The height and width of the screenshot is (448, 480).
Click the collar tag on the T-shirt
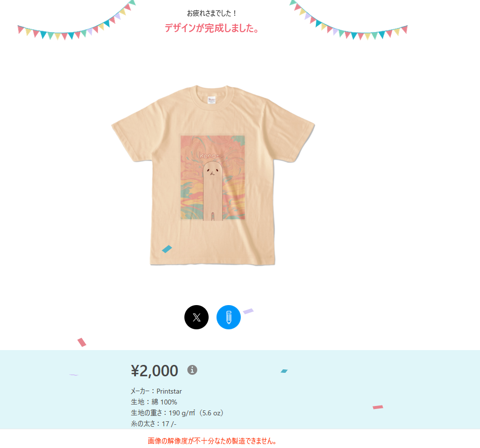click(x=212, y=100)
